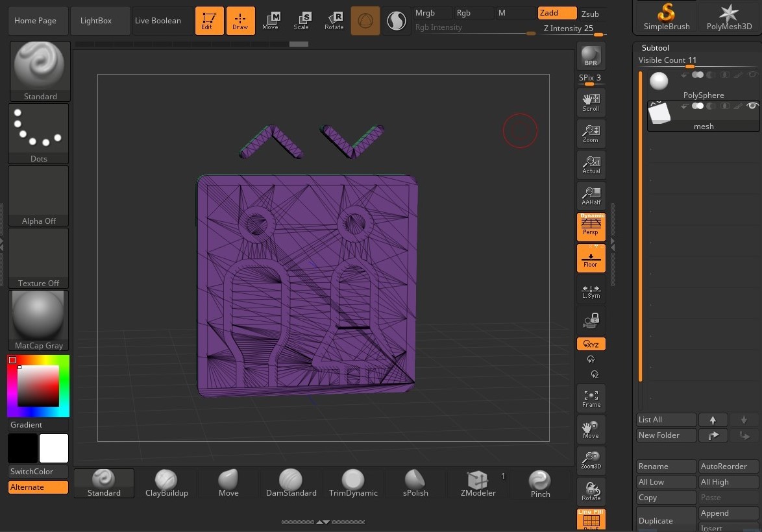Open LightBox browser
The width and height of the screenshot is (762, 532).
pos(99,21)
